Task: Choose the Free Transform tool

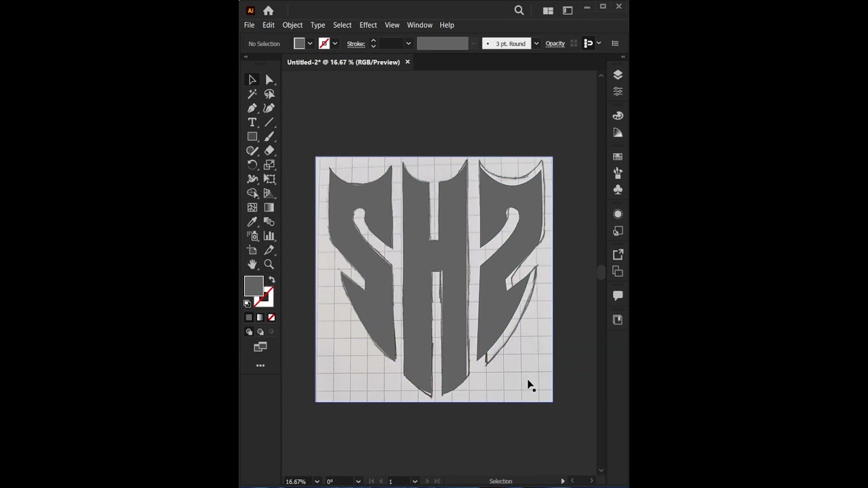Action: coord(269,179)
